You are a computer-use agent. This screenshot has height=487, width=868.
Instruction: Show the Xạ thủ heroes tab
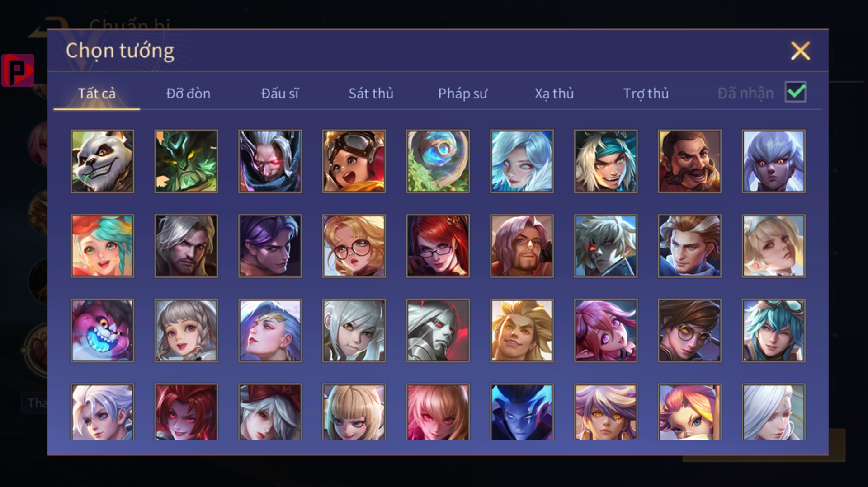coord(554,94)
